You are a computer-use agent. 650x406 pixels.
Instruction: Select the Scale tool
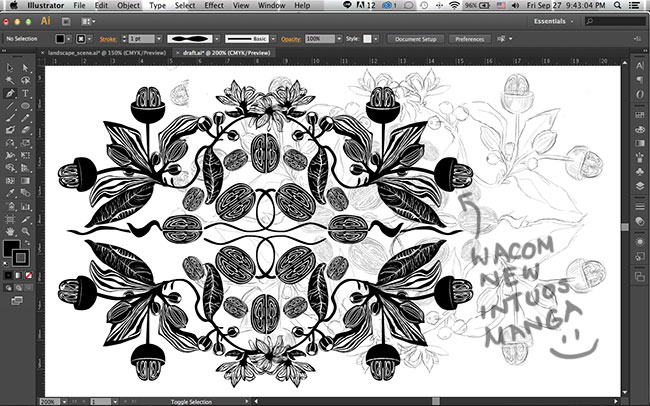[25, 143]
